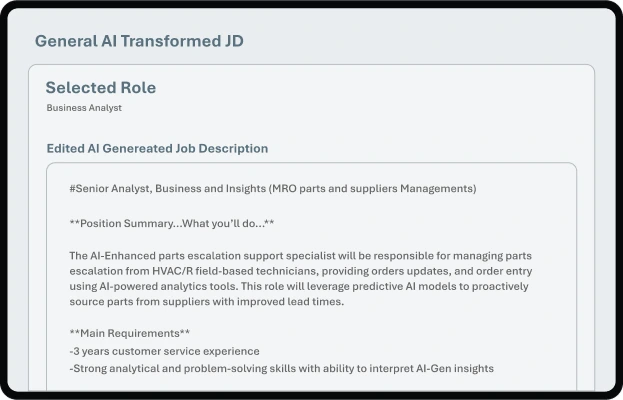Click the words predictive AI models
The height and width of the screenshot is (400, 623).
[454, 286]
